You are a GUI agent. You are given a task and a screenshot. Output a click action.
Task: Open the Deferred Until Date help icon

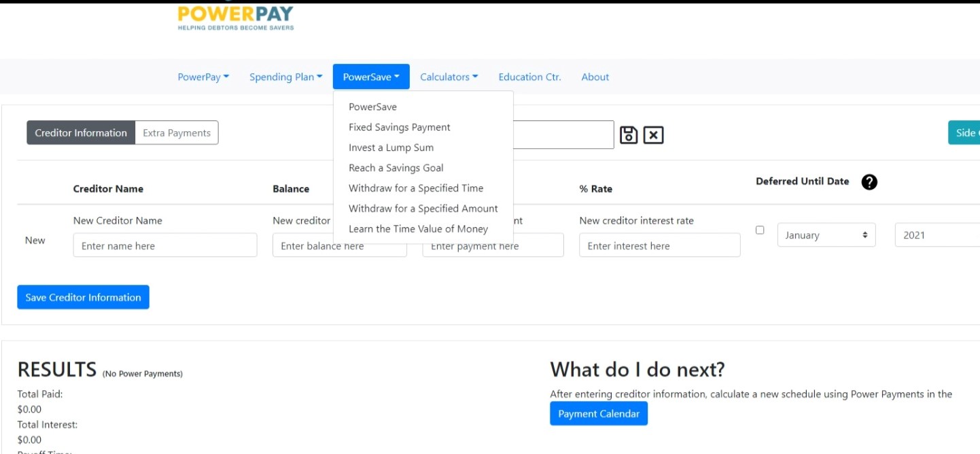[x=869, y=182]
